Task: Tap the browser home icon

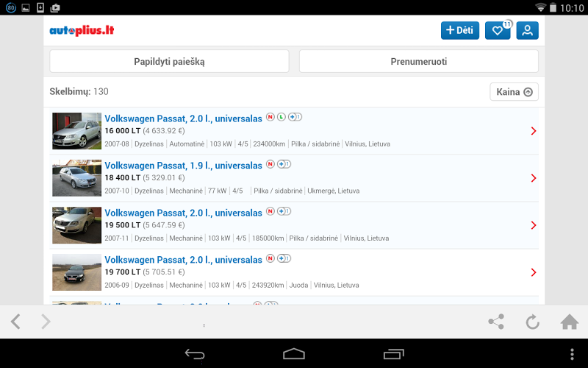Action: (x=569, y=322)
